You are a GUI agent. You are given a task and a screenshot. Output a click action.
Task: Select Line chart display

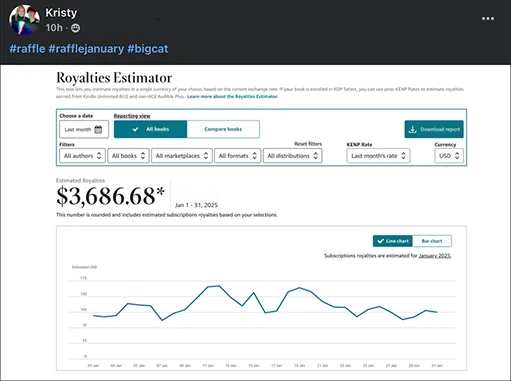(x=393, y=241)
